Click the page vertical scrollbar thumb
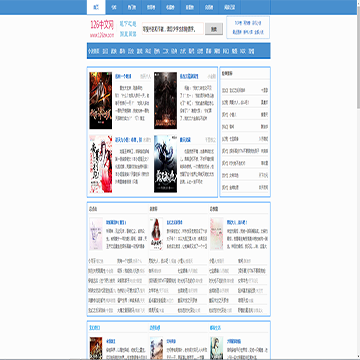 [x=358, y=57]
